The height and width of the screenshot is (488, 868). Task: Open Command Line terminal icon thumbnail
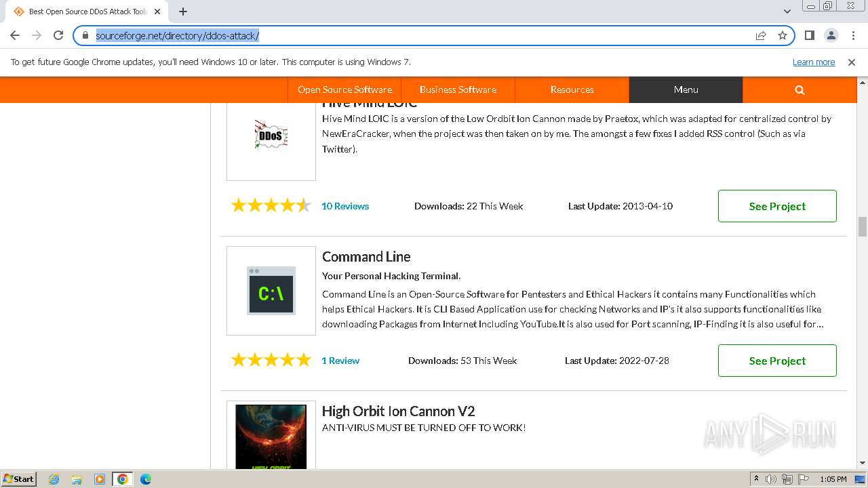click(x=271, y=291)
